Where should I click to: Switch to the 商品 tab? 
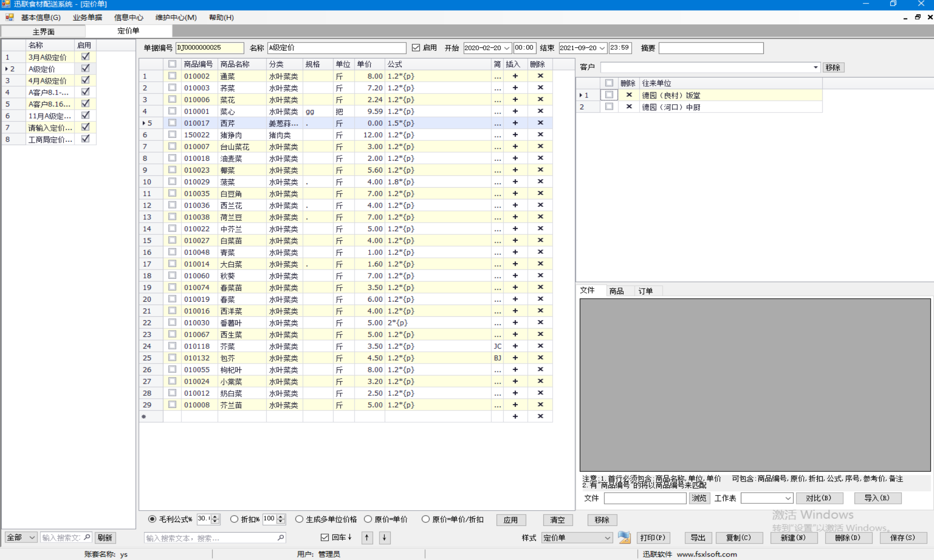(616, 291)
